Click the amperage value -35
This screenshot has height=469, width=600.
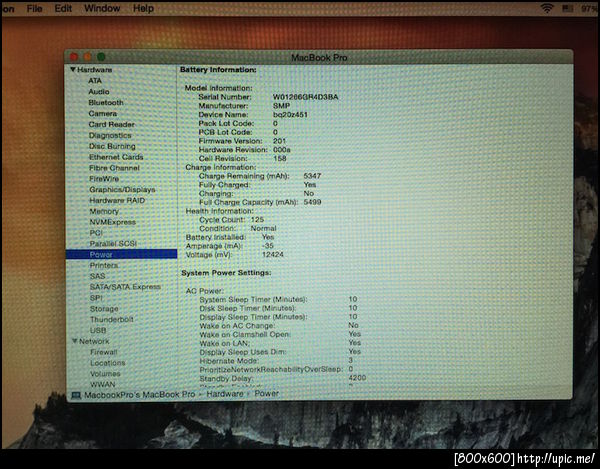point(268,246)
